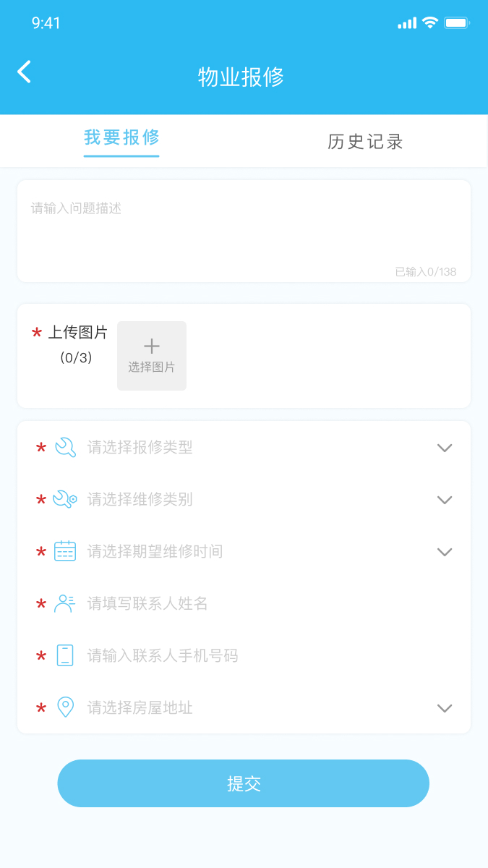Tap the phone icon next to 手机号码
488x868 pixels.
click(x=65, y=655)
